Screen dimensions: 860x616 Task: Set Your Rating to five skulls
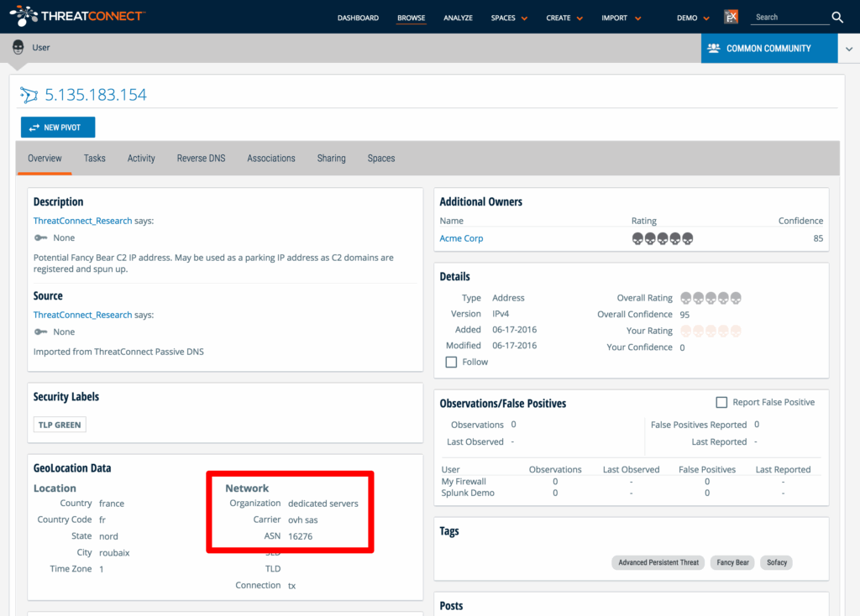(736, 331)
